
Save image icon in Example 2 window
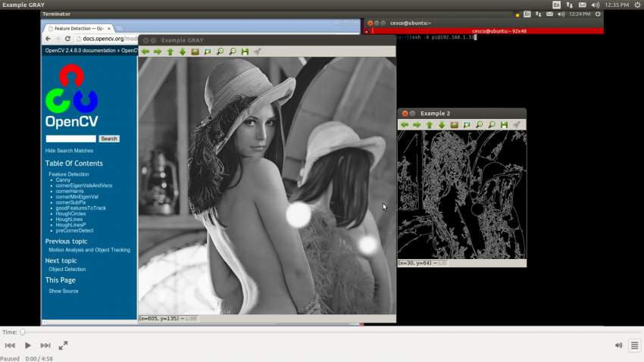coord(505,125)
